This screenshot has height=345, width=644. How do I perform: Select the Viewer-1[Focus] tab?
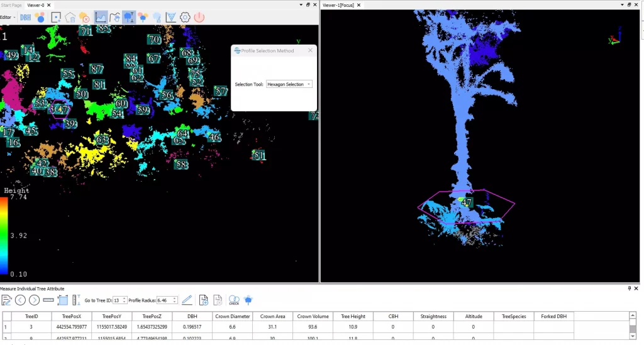[338, 5]
